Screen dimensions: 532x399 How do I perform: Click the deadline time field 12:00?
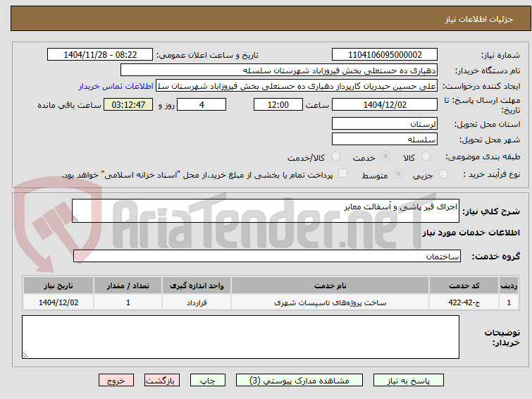pos(278,104)
